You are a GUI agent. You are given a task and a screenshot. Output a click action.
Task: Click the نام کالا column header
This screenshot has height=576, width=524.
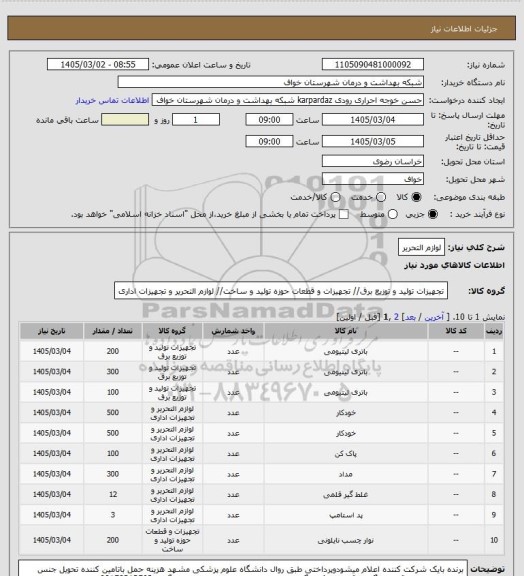tap(346, 331)
